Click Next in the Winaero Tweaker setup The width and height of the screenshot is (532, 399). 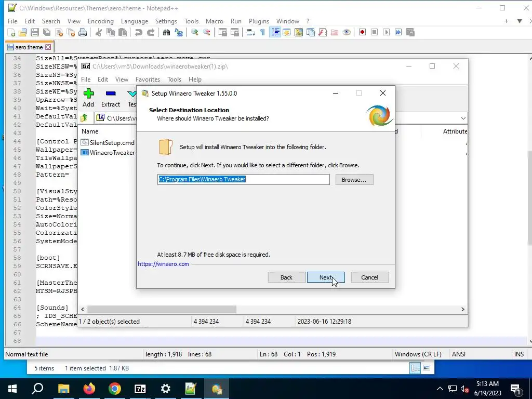(326, 277)
